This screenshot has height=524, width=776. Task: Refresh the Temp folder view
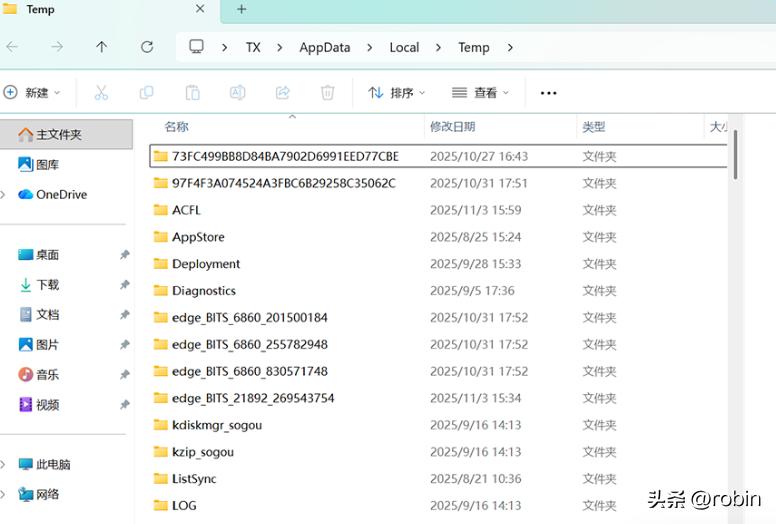[x=147, y=47]
